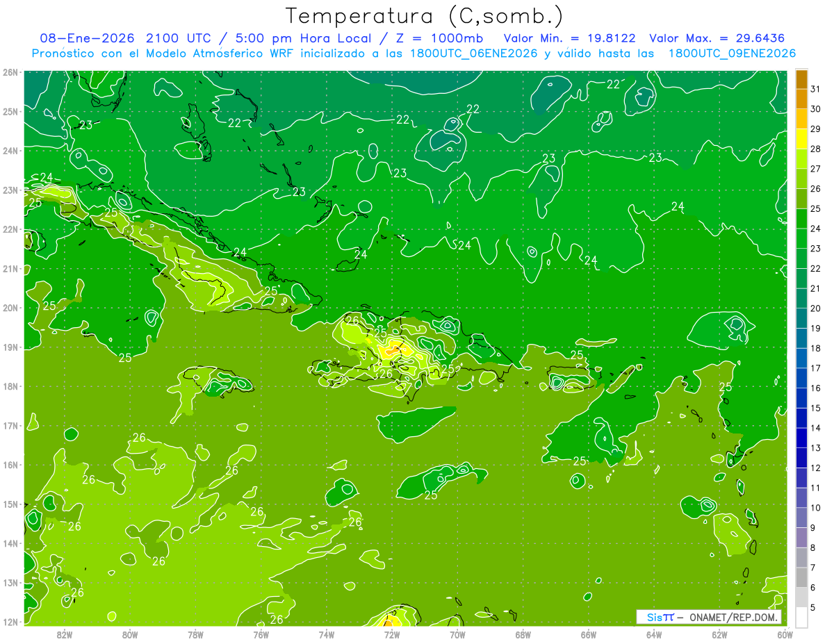Click the "60W" longitude axis label
Screen dimensions: 834x644
785,634
